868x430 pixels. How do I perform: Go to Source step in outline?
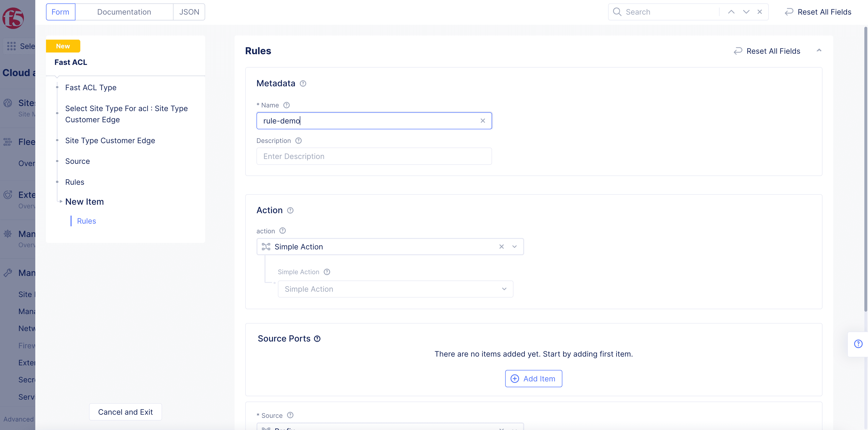click(77, 161)
